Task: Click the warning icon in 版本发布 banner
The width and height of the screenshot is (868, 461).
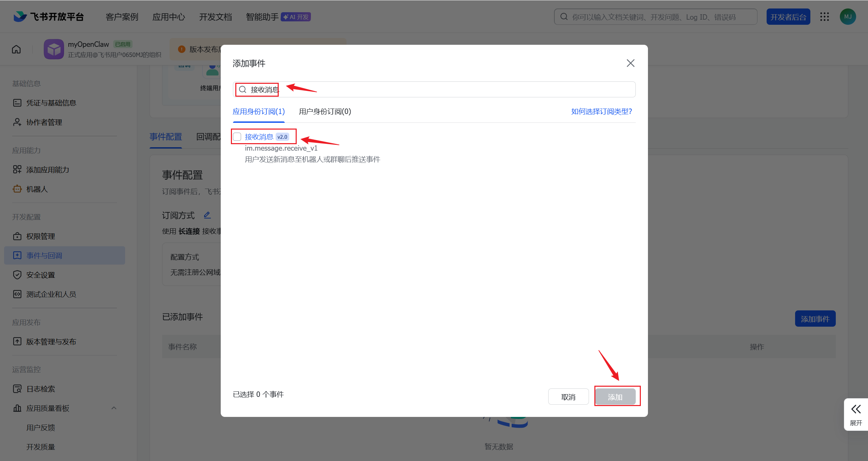Action: coord(182,50)
